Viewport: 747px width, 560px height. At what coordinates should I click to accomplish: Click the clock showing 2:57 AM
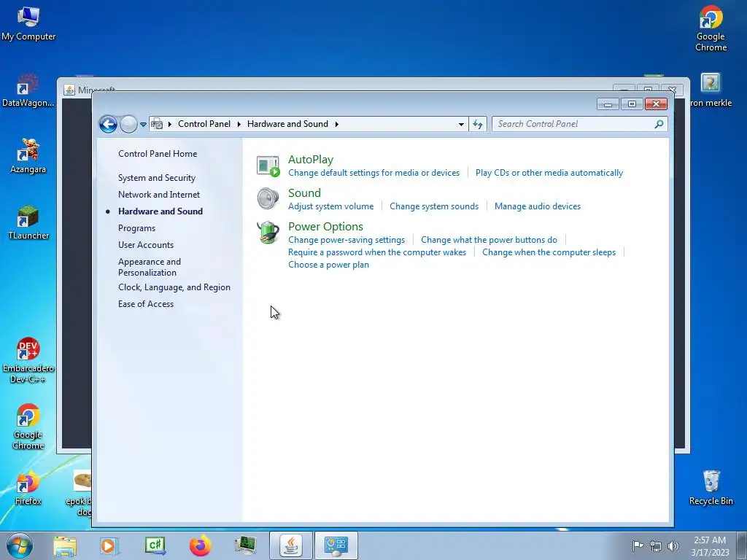pos(710,545)
